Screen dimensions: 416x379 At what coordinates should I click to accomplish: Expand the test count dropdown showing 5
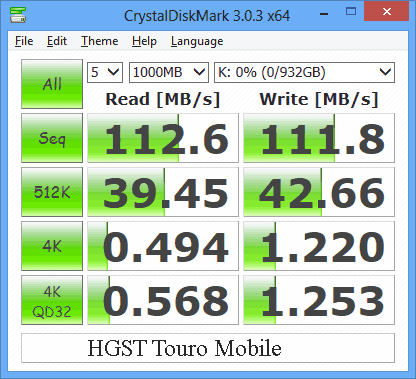(105, 72)
